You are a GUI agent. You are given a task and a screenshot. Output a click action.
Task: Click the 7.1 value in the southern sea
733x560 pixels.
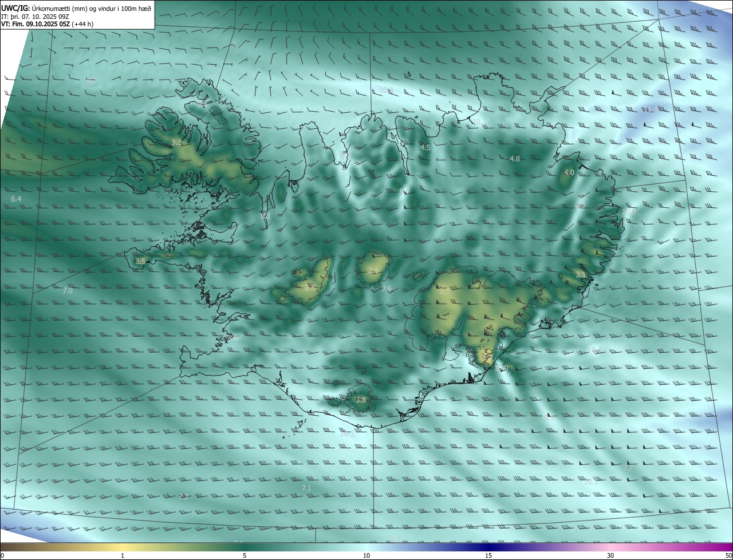(x=306, y=488)
